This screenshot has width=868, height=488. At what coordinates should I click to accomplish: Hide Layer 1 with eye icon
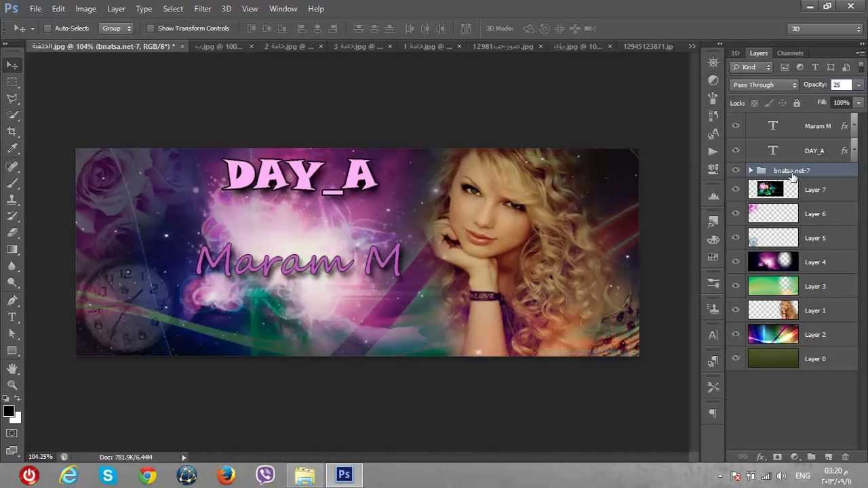coord(736,310)
